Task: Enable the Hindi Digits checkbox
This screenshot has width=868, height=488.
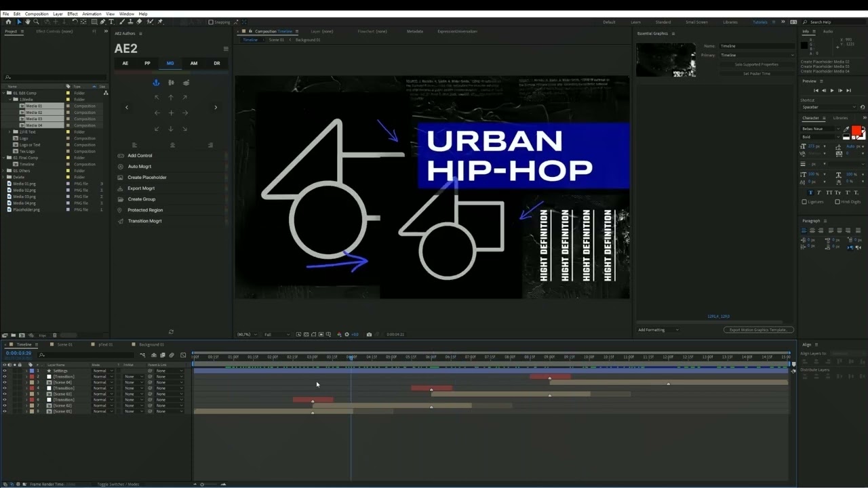Action: pyautogui.click(x=837, y=202)
